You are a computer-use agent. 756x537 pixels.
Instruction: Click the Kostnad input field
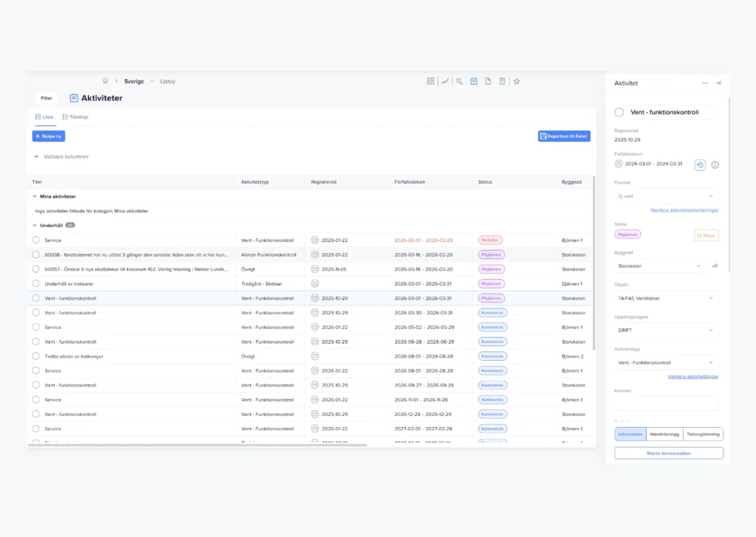click(x=666, y=403)
